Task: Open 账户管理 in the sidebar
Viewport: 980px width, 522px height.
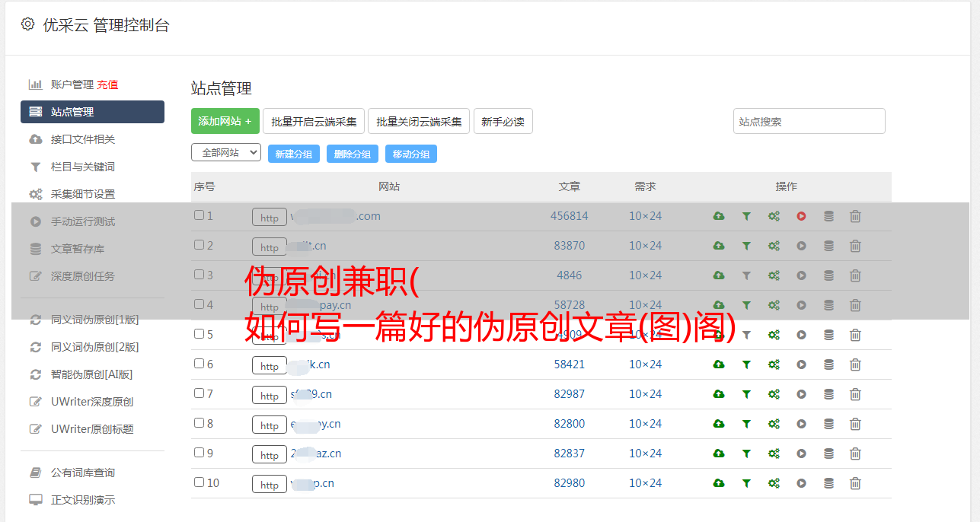Action: (x=72, y=84)
